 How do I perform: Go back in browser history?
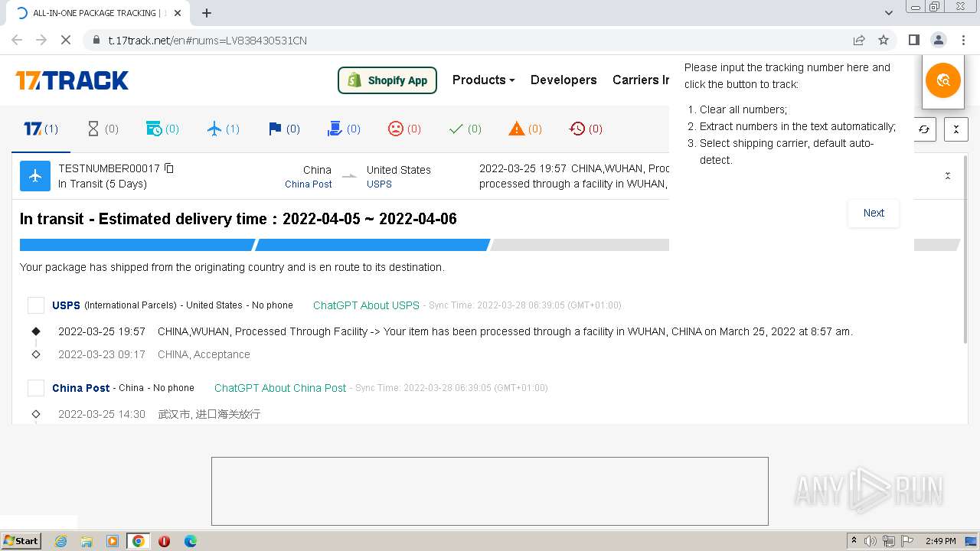[17, 40]
